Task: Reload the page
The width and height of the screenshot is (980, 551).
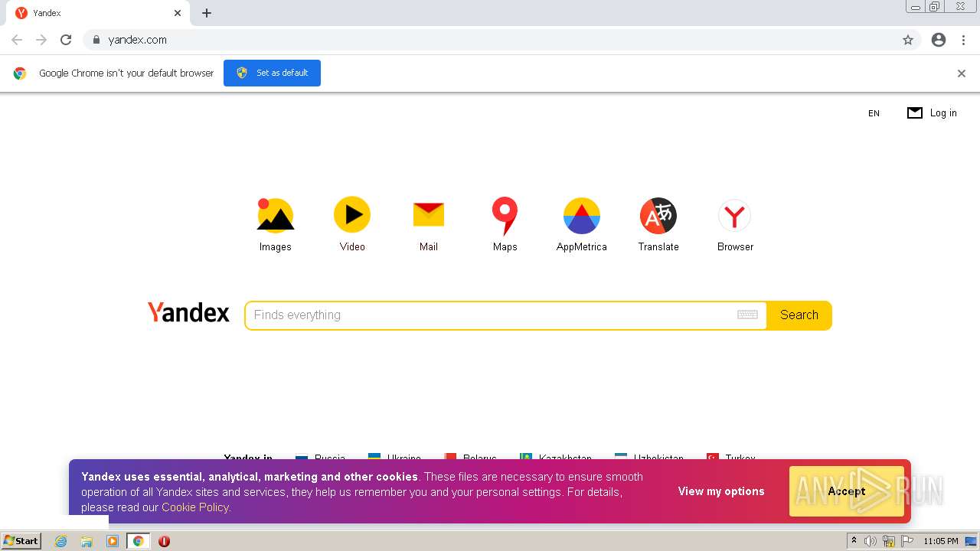Action: click(x=66, y=40)
